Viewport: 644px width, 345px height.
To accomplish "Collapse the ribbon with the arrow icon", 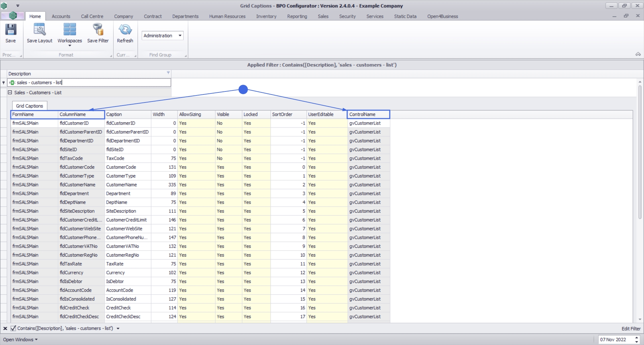I will pyautogui.click(x=638, y=54).
